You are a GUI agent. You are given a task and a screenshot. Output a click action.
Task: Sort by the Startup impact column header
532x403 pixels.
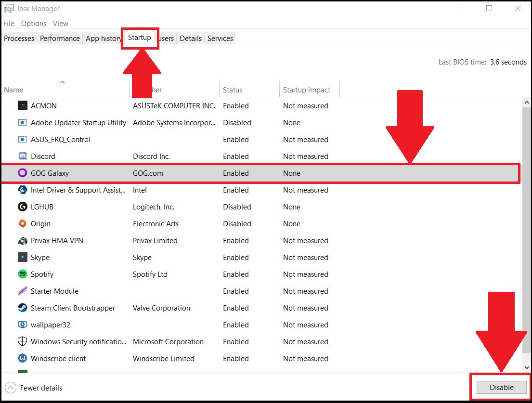coord(310,89)
